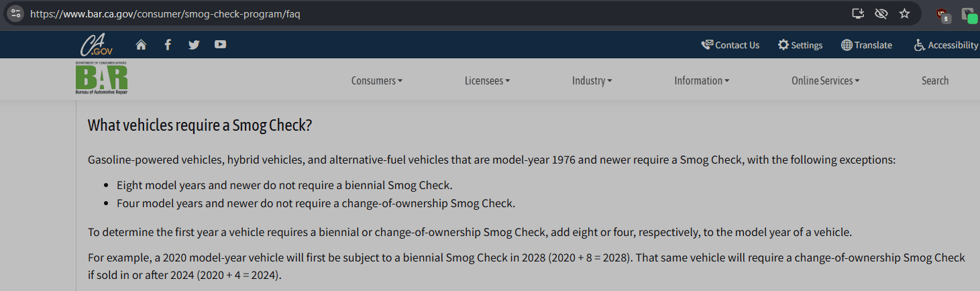Open the YouTube icon link

click(220, 45)
